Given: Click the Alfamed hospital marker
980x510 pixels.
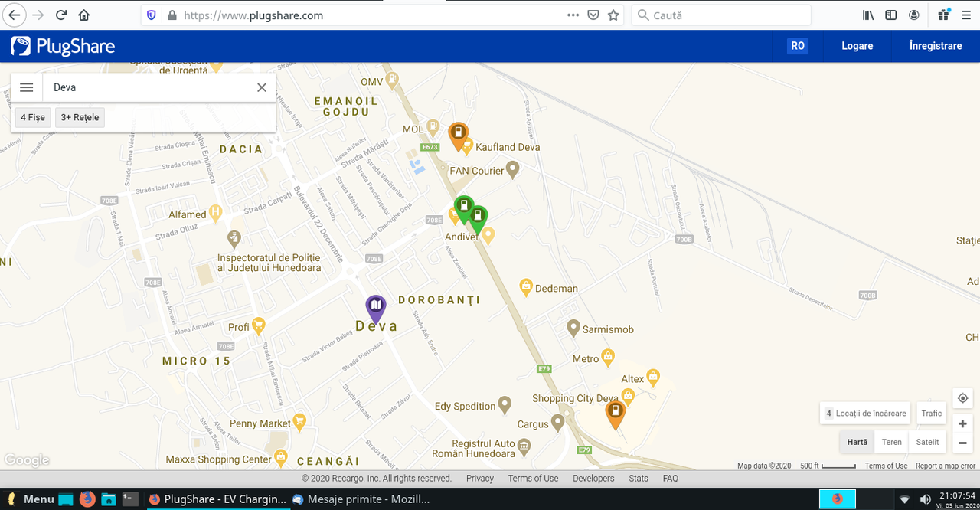Looking at the screenshot, I should click(x=215, y=212).
